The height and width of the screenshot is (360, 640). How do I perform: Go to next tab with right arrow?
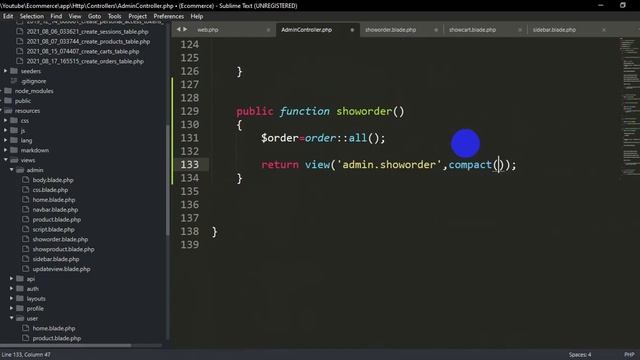185,29
